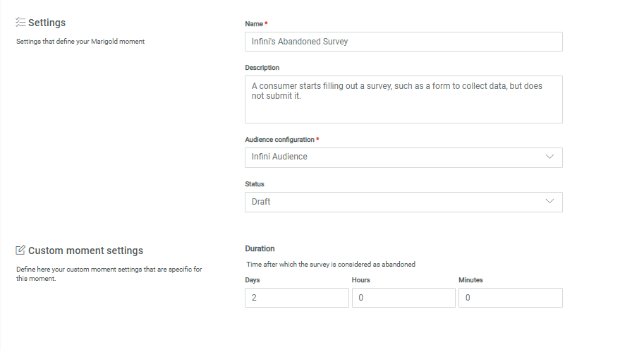
Task: Click the Description label
Action: click(262, 68)
